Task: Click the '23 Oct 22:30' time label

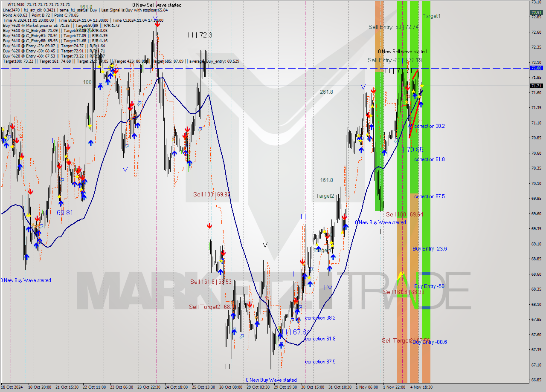Action: click(x=148, y=387)
